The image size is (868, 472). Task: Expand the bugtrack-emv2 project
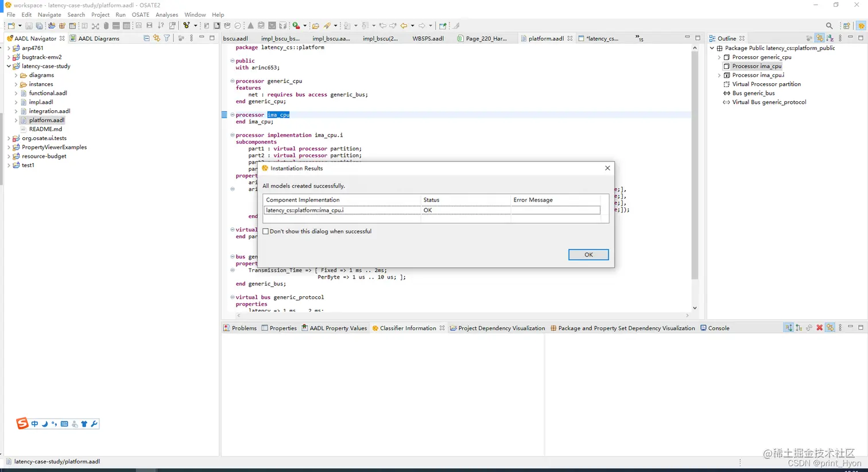(x=9, y=57)
